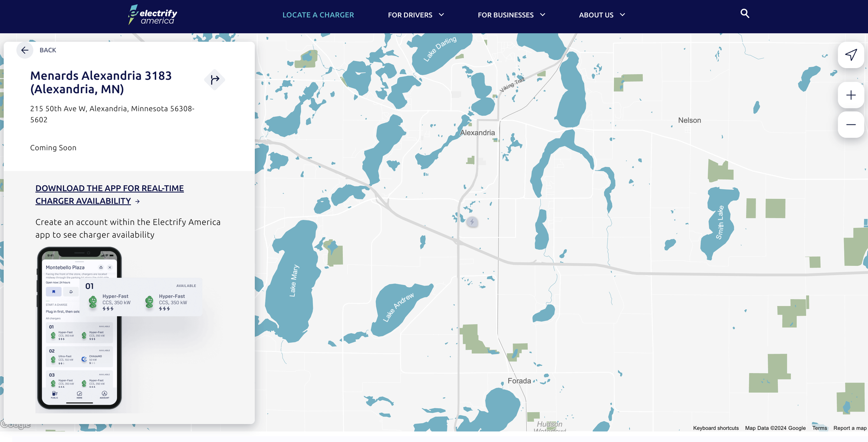Viewport: 868px width, 442px height.
Task: Click the Electrify America logo
Action: (x=153, y=15)
